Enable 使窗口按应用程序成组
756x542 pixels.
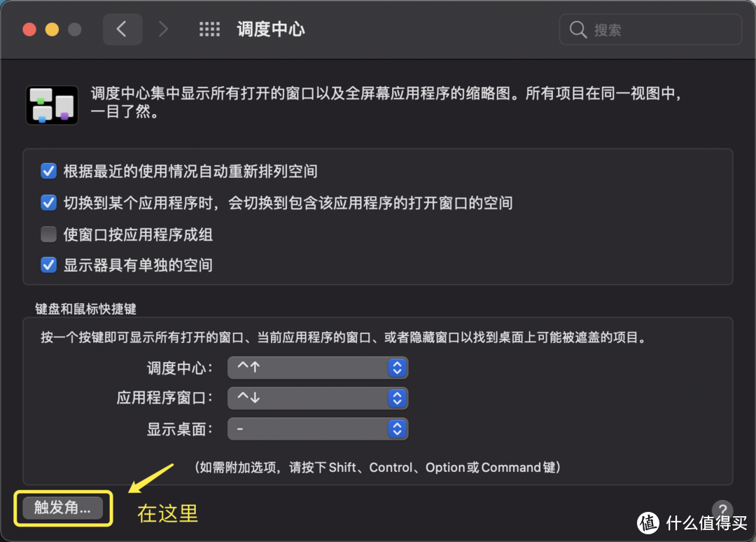tap(48, 234)
